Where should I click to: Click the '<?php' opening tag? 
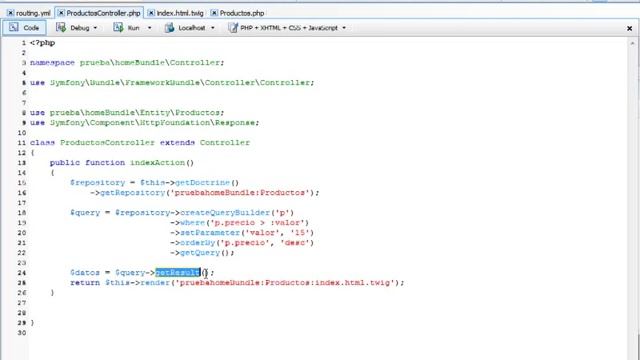pos(42,42)
